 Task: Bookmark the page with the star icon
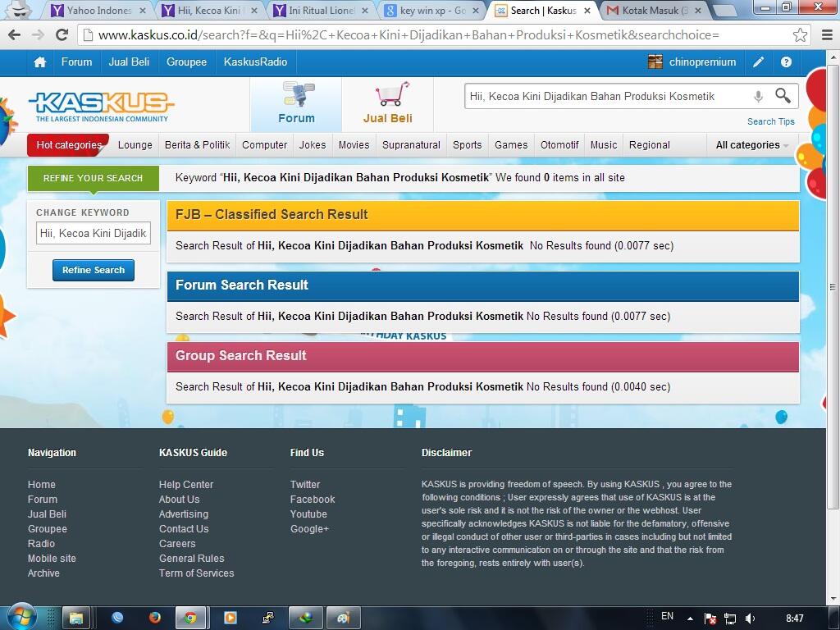click(x=800, y=34)
